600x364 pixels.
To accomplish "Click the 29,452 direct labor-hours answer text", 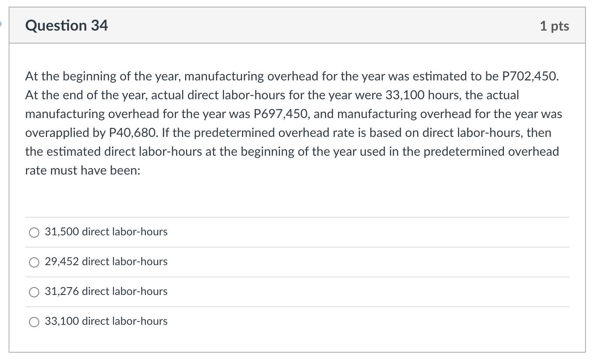I will pos(106,262).
